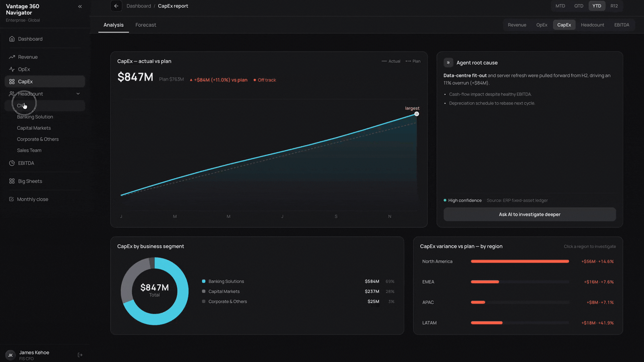Switch period to QTD
The width and height of the screenshot is (644, 362).
579,6
